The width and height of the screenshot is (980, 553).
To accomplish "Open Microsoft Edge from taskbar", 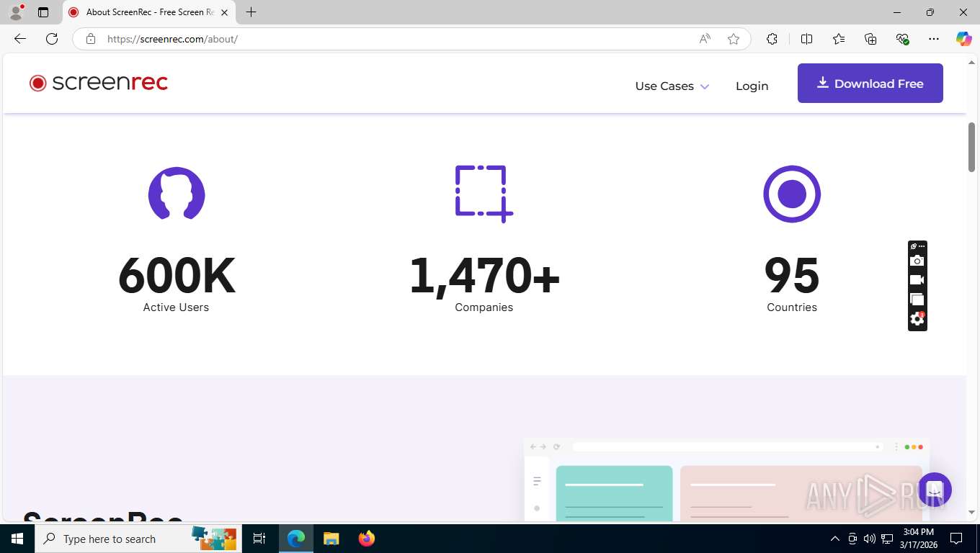I will pos(296,539).
